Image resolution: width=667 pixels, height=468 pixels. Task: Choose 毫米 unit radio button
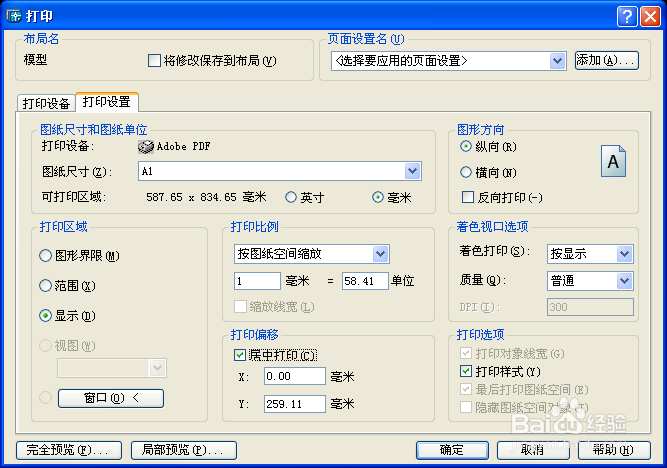(378, 197)
